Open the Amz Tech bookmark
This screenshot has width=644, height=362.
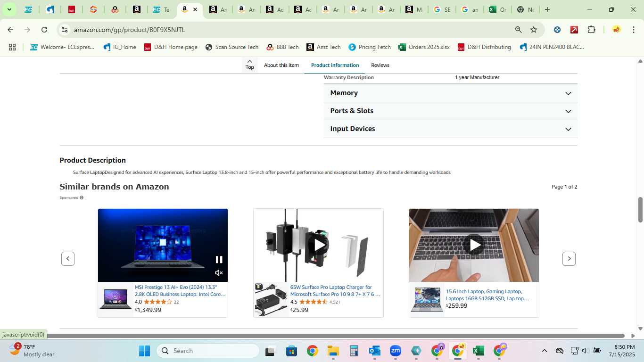323,47
